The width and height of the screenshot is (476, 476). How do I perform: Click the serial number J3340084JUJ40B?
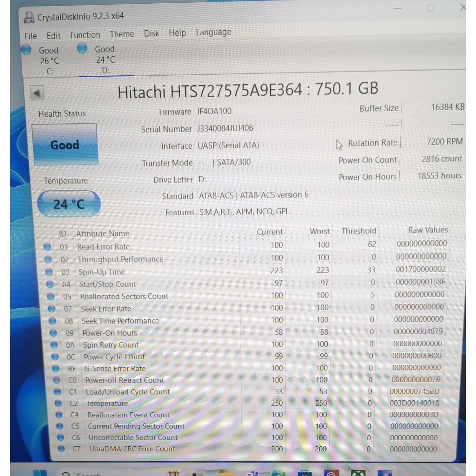225,128
